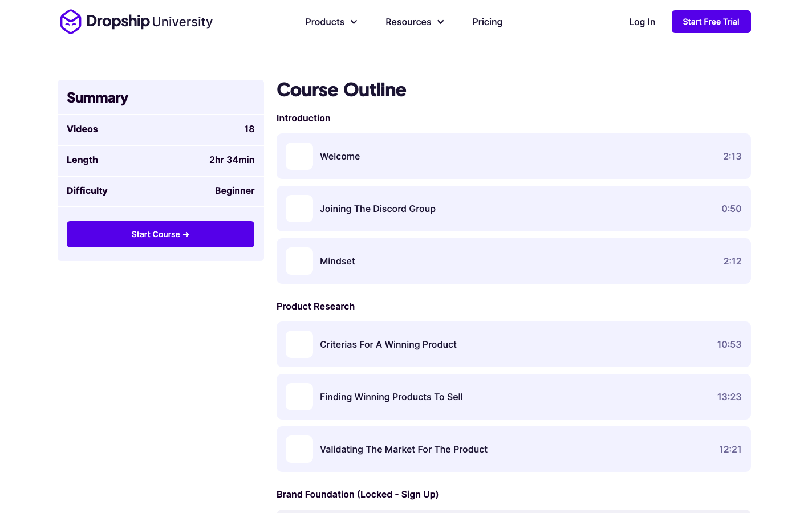Viewport: 812px width, 513px height.
Task: Click the duration 13:23
Action: coord(729,397)
